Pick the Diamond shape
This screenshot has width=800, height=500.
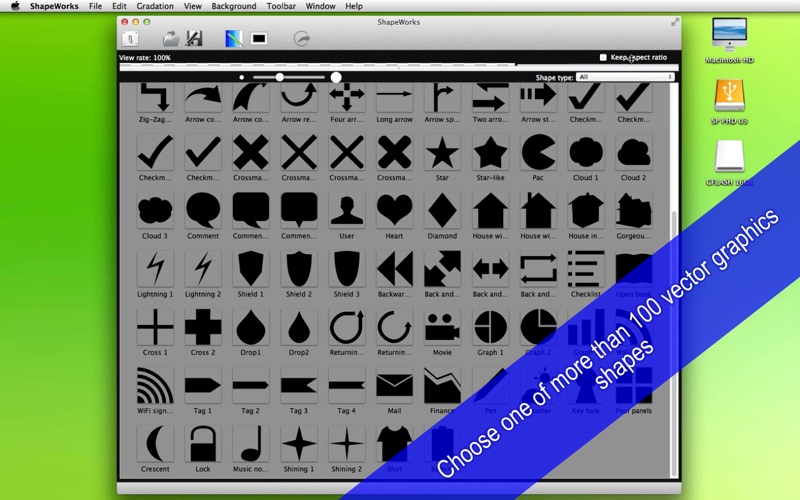click(442, 211)
